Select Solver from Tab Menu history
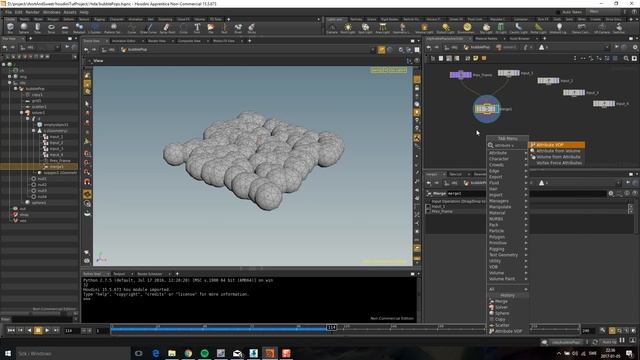This screenshot has width=640, height=360. 507,307
